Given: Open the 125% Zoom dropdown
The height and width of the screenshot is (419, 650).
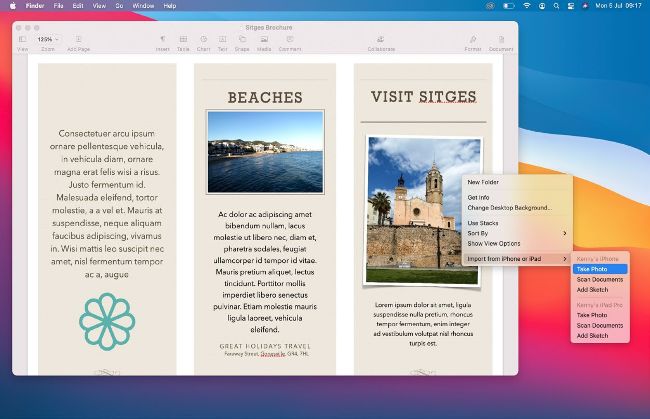Looking at the screenshot, I should [49, 40].
